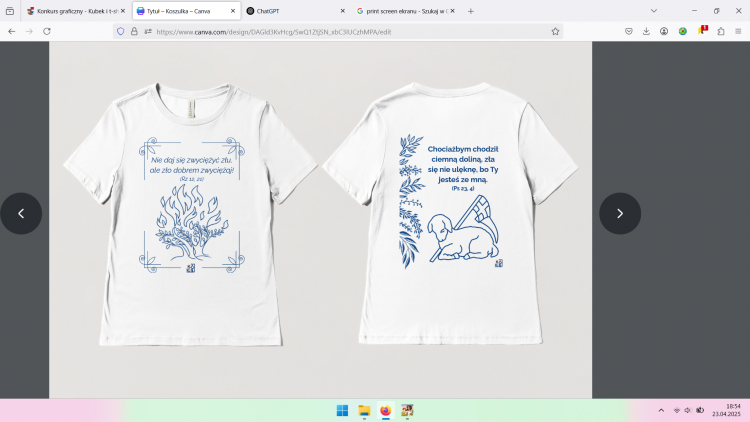The width and height of the screenshot is (750, 422).
Task: Open the Firefox account icon
Action: (664, 31)
